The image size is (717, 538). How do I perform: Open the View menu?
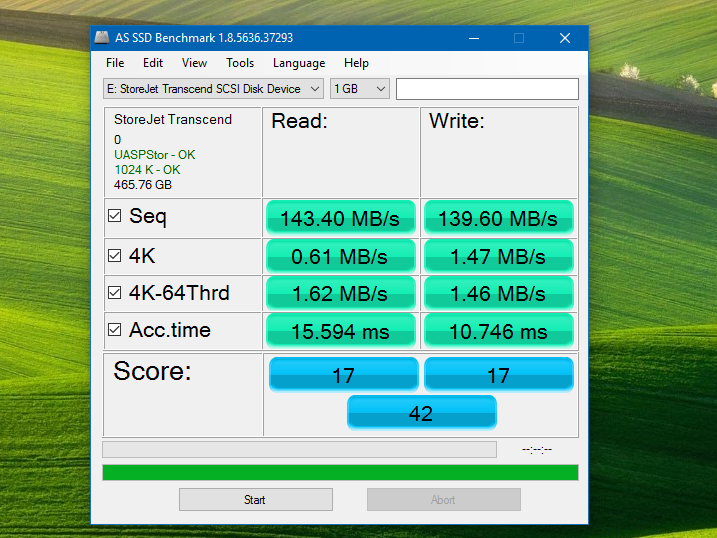(x=194, y=63)
